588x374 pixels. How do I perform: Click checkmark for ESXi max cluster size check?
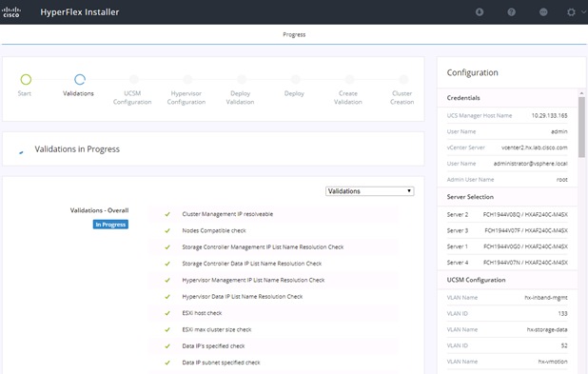point(167,329)
